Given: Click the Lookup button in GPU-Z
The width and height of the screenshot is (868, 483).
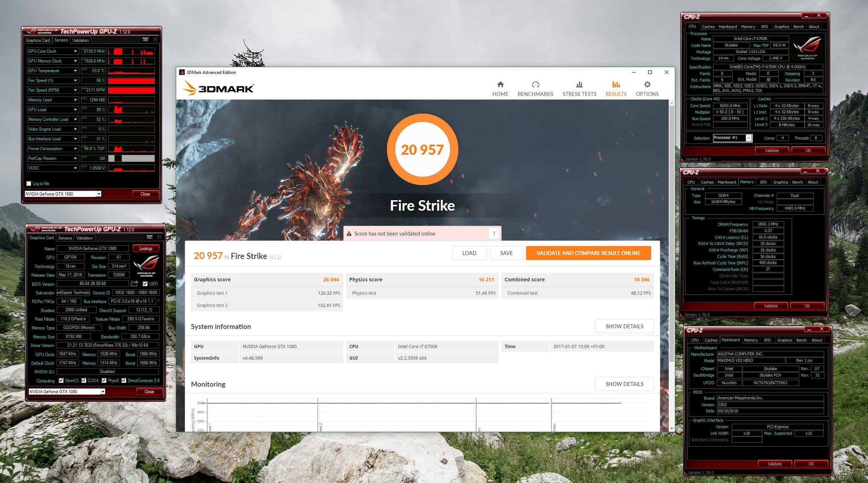Looking at the screenshot, I should [x=146, y=249].
